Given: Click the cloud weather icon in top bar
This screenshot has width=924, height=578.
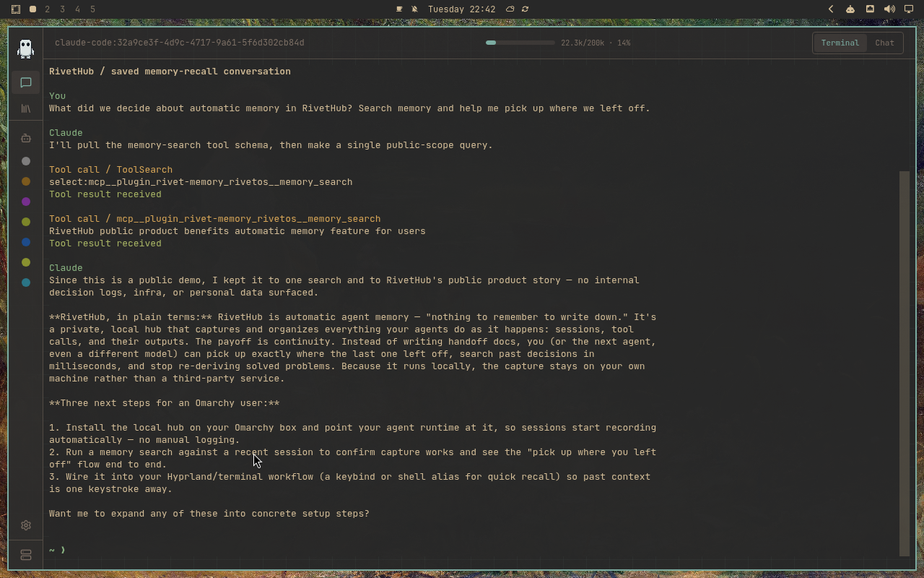Looking at the screenshot, I should 510,9.
